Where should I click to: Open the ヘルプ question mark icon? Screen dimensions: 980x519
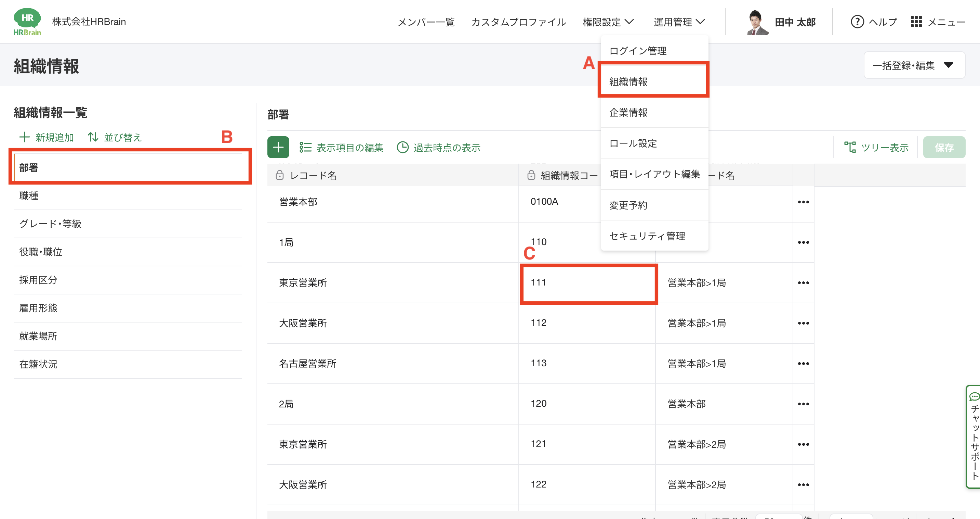pyautogui.click(x=857, y=22)
